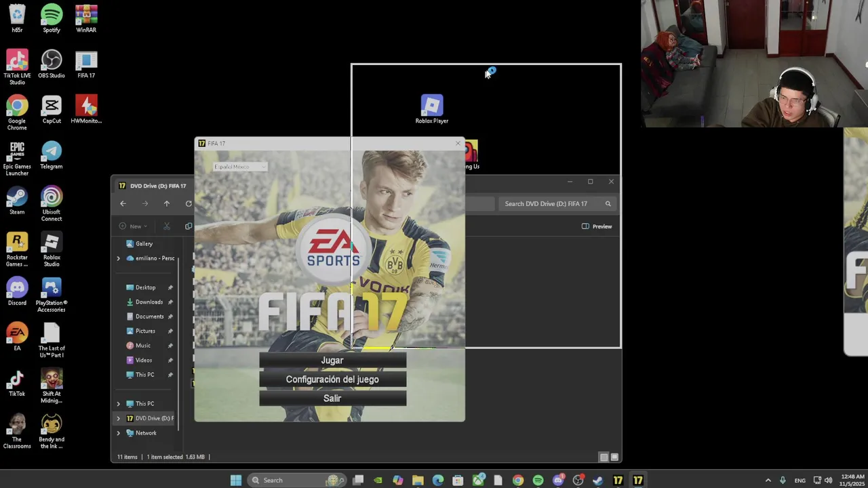Viewport: 868px width, 488px height.
Task: Open the h65r recycle bin icon
Action: click(x=17, y=19)
